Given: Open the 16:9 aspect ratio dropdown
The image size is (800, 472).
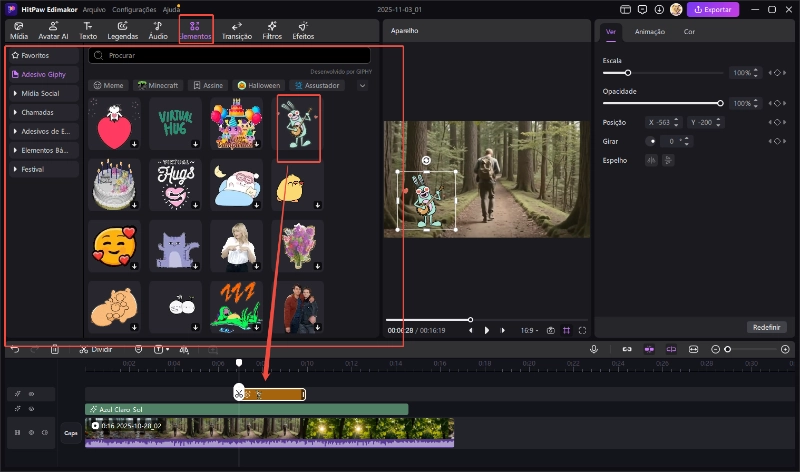Looking at the screenshot, I should (530, 331).
